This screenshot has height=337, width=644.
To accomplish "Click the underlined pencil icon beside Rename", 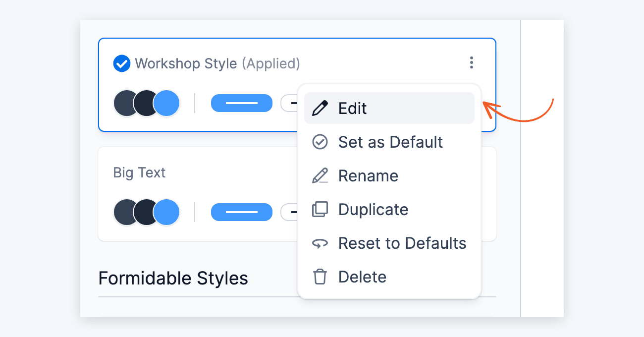I will click(320, 175).
